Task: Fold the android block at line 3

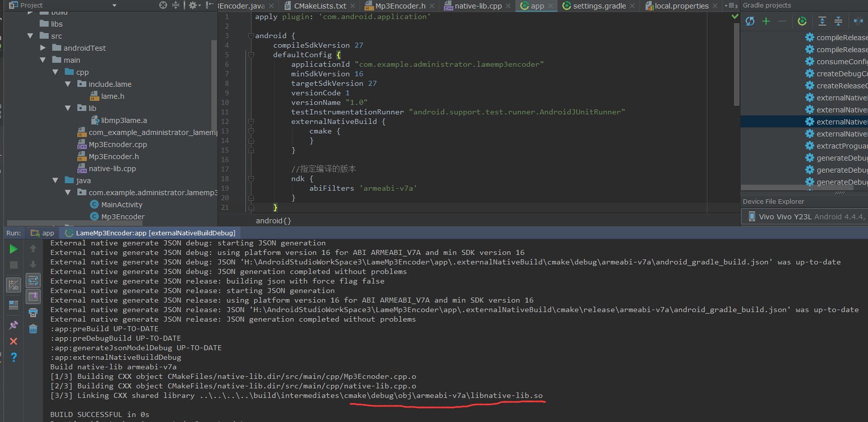Action: (251, 36)
